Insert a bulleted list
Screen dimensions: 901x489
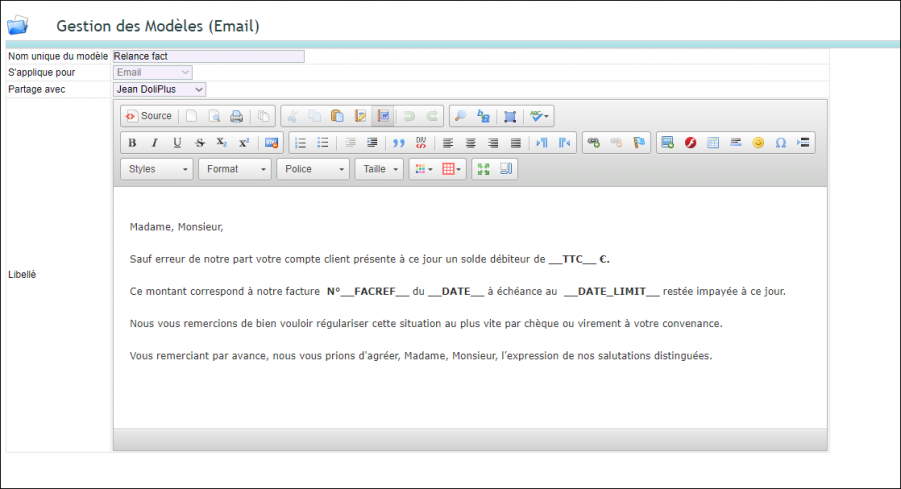click(x=323, y=143)
